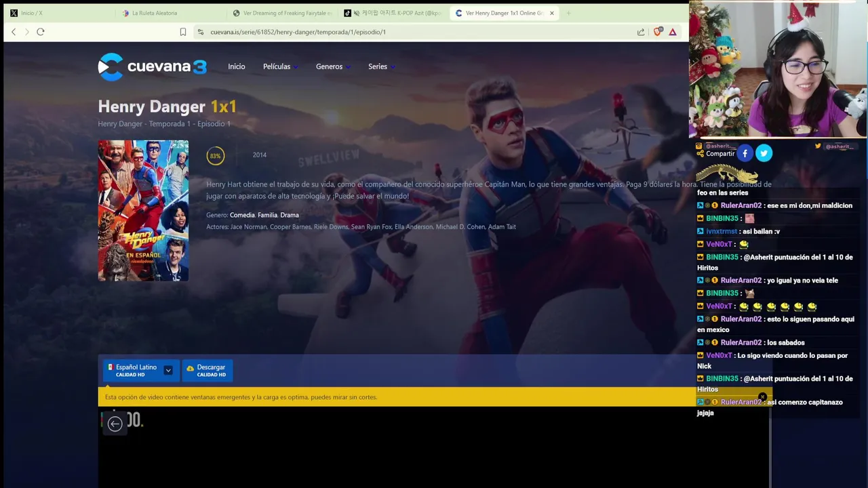Expand the Películas dropdown menu
The height and width of the screenshot is (488, 868).
pos(280,66)
